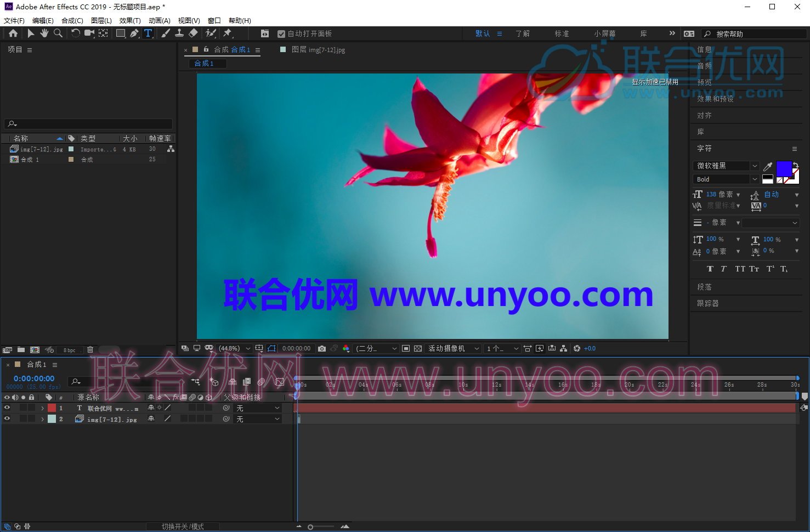The height and width of the screenshot is (532, 810).
Task: Toggle Faux Italic in the Character panel
Action: [x=723, y=269]
